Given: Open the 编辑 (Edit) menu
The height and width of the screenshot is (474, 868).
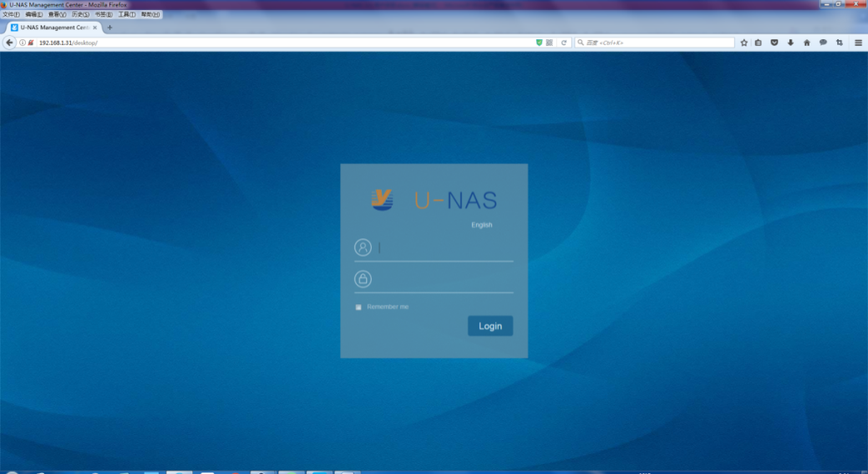Looking at the screenshot, I should (x=33, y=14).
